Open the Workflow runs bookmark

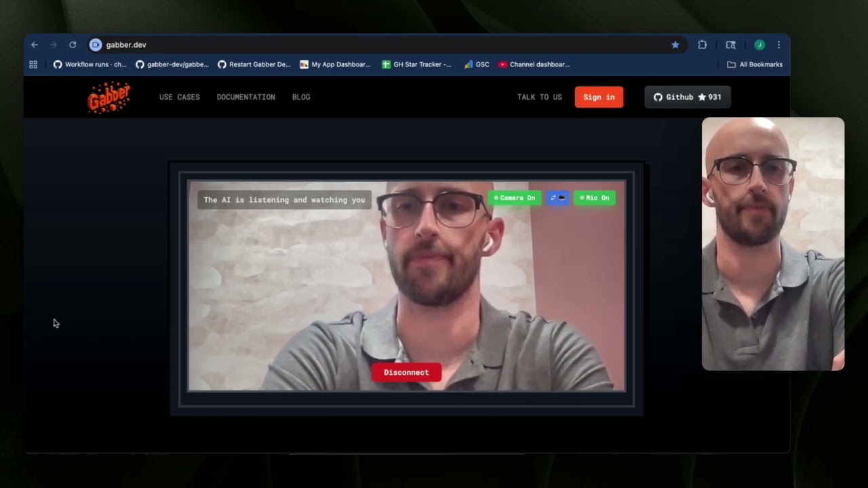90,64
